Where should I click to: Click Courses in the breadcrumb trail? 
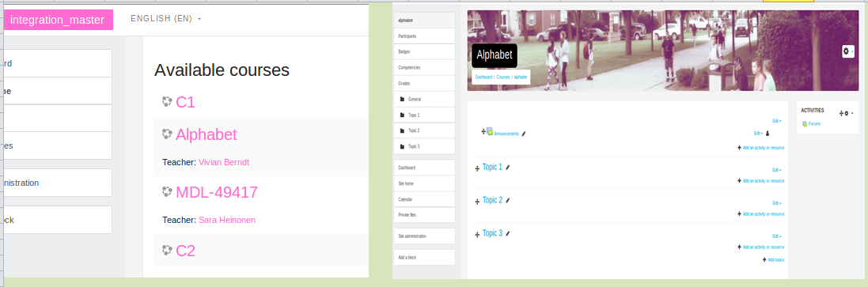coord(502,77)
